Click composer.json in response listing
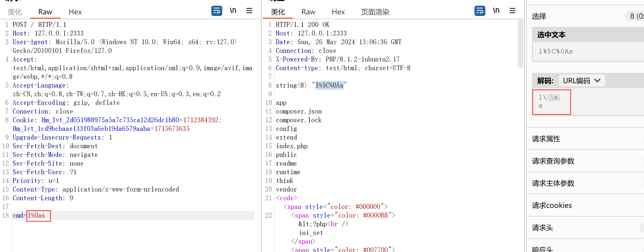This screenshot has width=644, height=252. tap(299, 111)
